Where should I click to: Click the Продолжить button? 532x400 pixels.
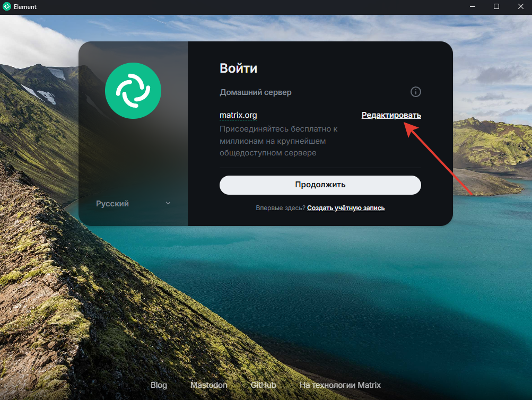pos(320,185)
